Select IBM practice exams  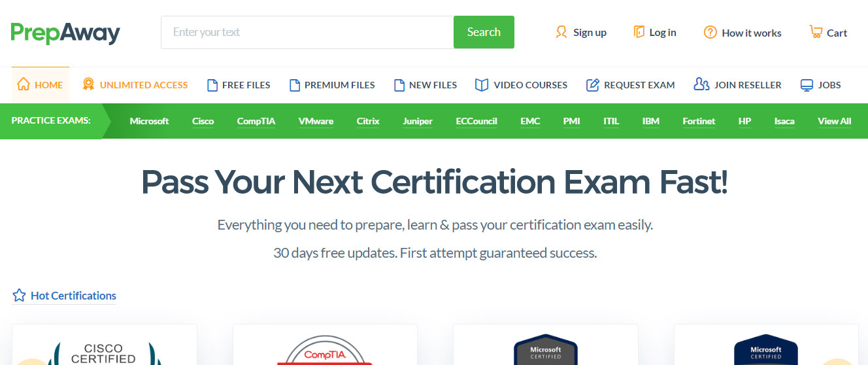point(651,121)
